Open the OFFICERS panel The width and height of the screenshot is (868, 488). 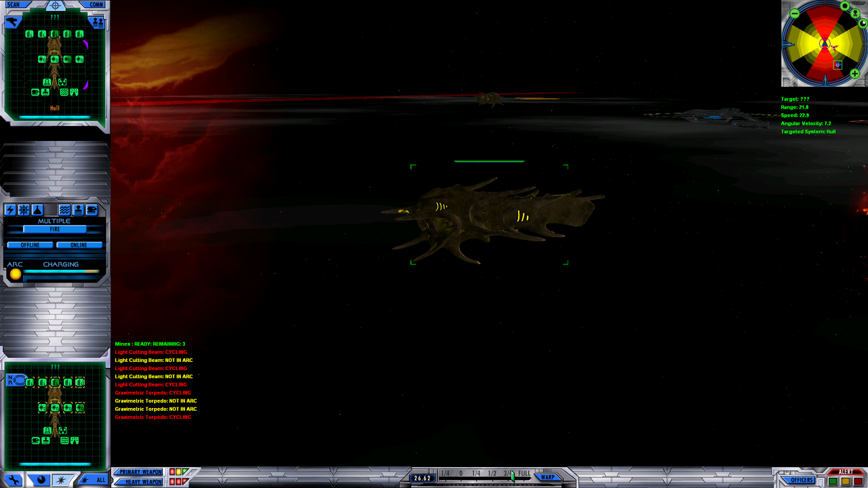coord(798,480)
